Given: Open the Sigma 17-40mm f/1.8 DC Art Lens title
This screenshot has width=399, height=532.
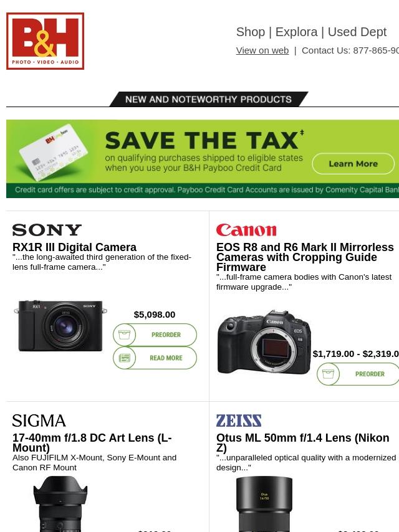Looking at the screenshot, I should tap(92, 442).
